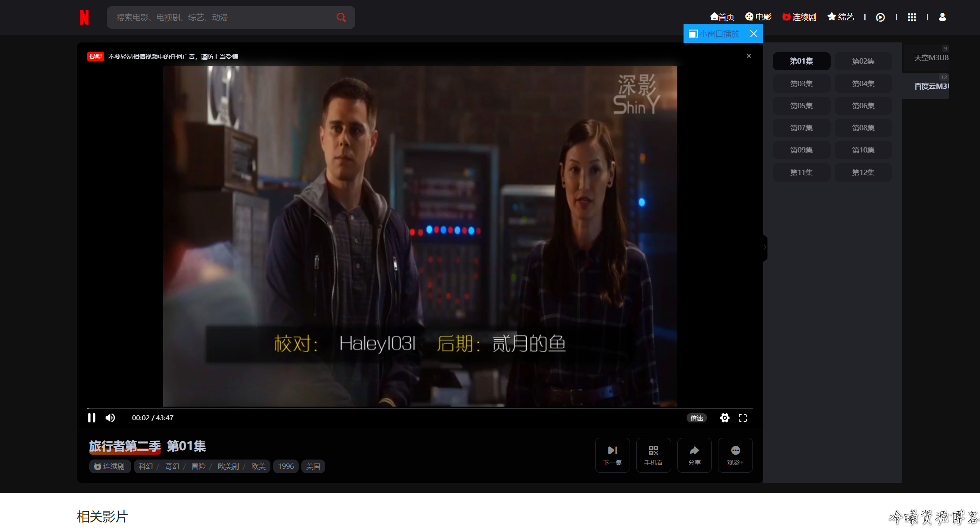Open player settings gear icon

click(x=725, y=418)
